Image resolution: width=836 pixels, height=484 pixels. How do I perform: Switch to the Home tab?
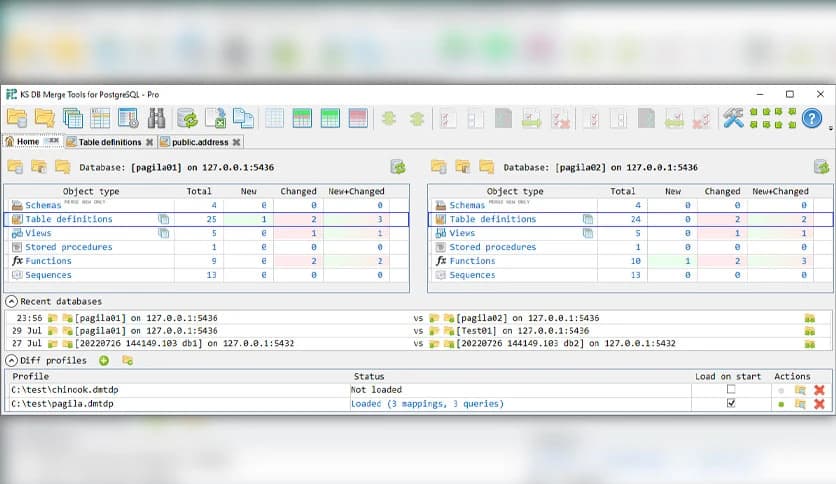[28, 142]
